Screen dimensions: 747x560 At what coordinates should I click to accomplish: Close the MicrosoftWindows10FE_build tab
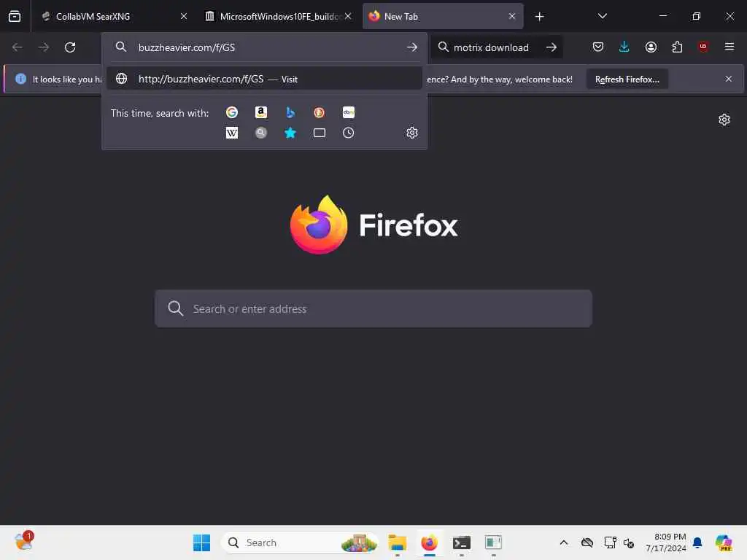point(348,16)
